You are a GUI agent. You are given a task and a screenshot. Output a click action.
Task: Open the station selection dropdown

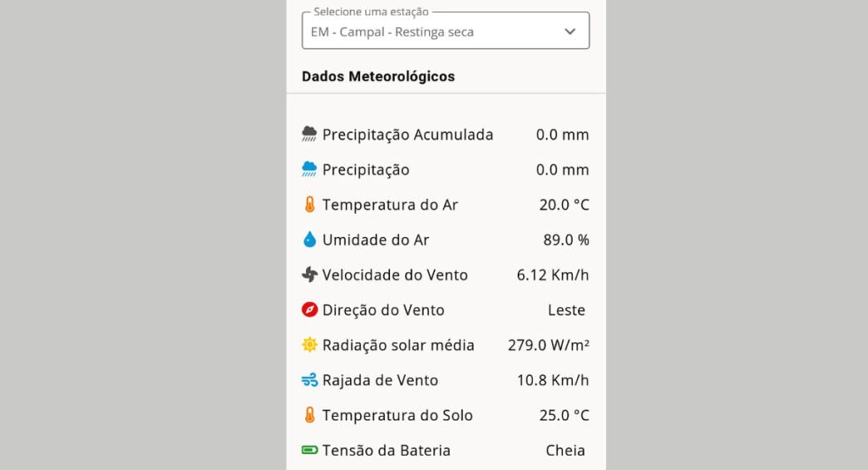click(x=446, y=31)
